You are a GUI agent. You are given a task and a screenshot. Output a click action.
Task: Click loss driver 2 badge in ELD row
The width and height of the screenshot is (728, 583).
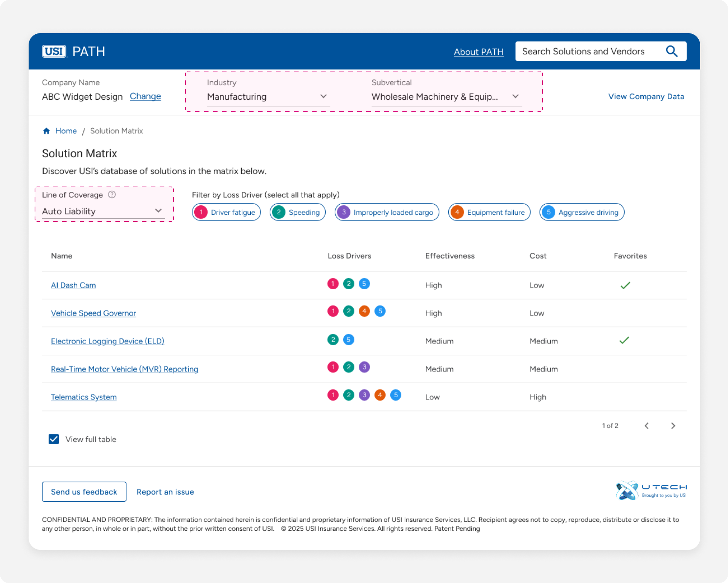point(333,340)
